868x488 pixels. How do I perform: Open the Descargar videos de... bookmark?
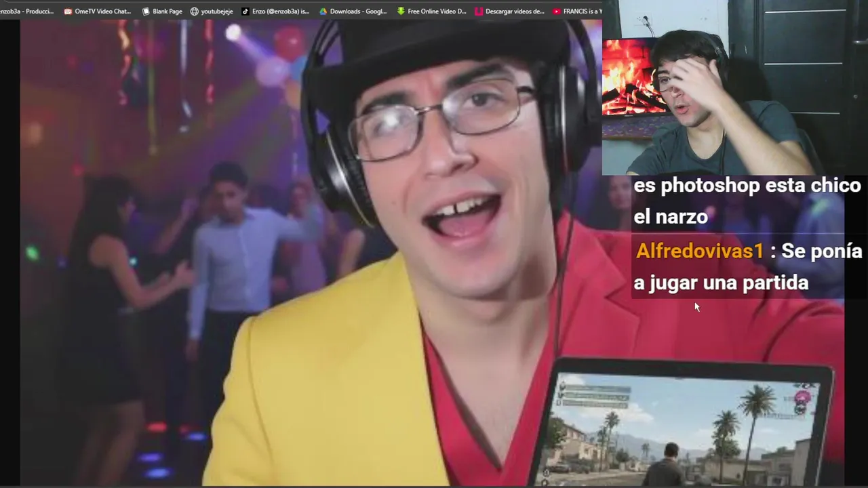510,11
